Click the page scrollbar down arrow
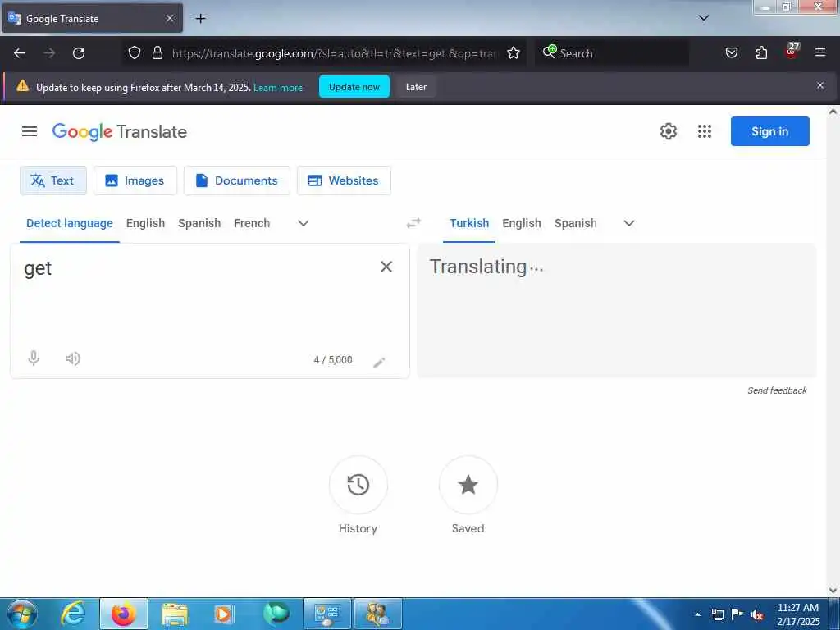This screenshot has height=630, width=840. (833, 591)
